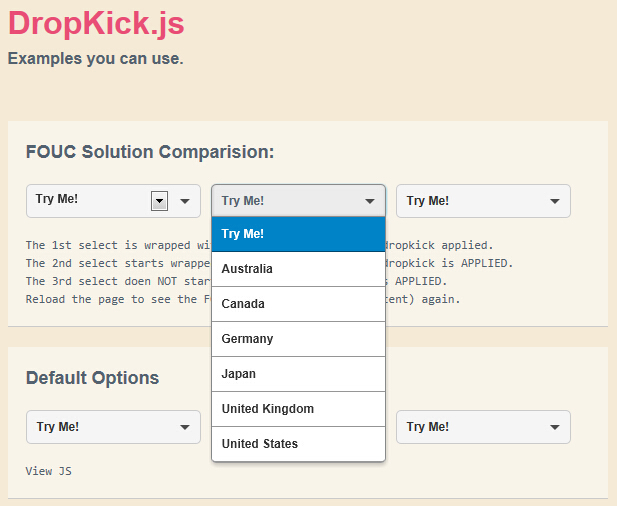Choose United Kingdom from the dropdown list

pyautogui.click(x=298, y=409)
